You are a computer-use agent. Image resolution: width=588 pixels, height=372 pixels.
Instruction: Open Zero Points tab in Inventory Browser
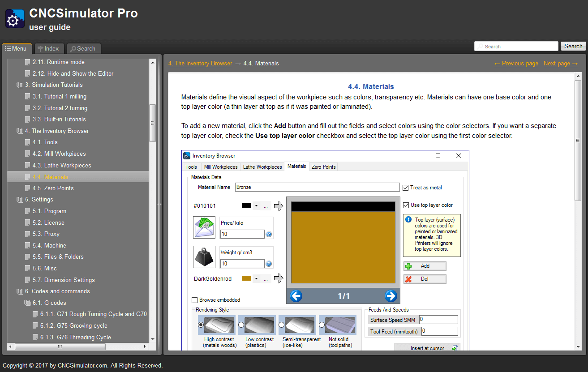click(x=323, y=167)
